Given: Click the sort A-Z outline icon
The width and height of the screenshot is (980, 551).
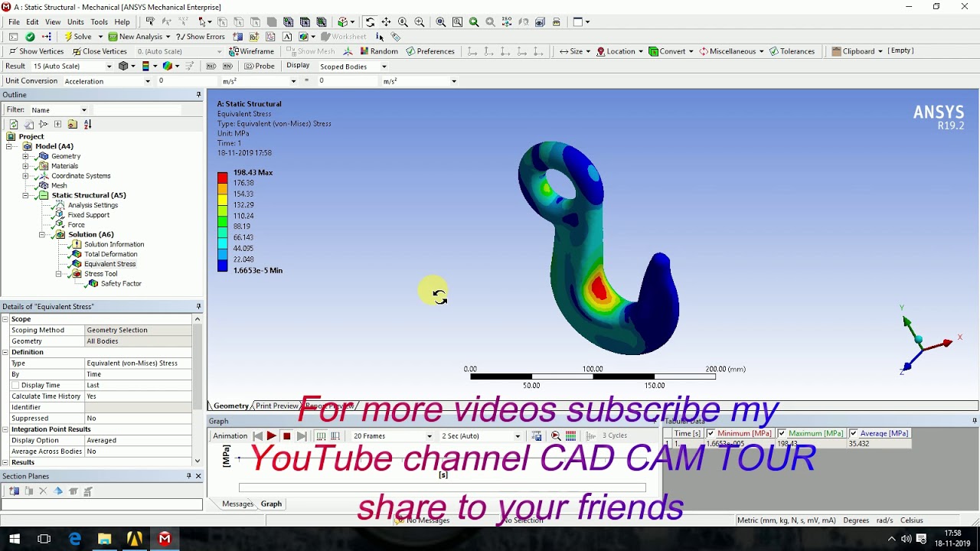Looking at the screenshot, I should [87, 124].
